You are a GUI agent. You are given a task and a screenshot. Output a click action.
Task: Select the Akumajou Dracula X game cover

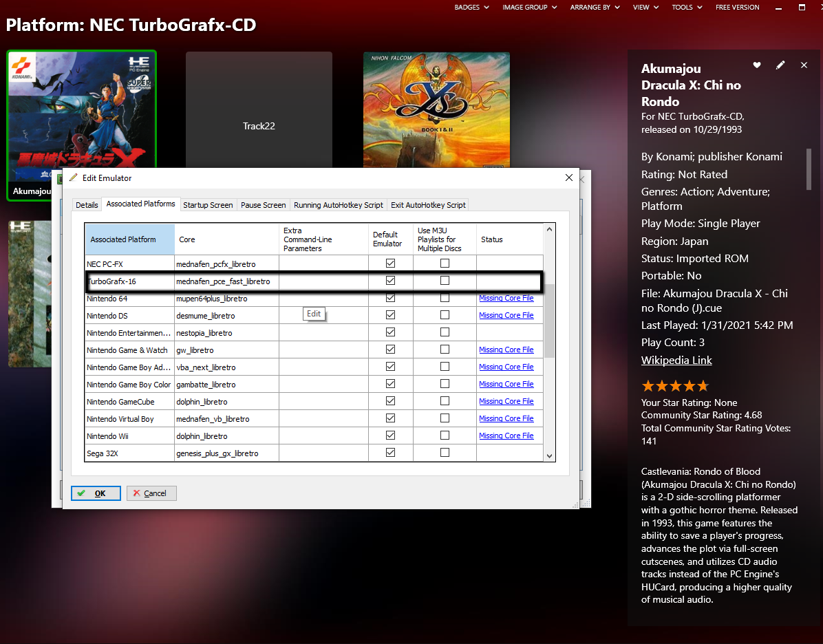point(81,125)
